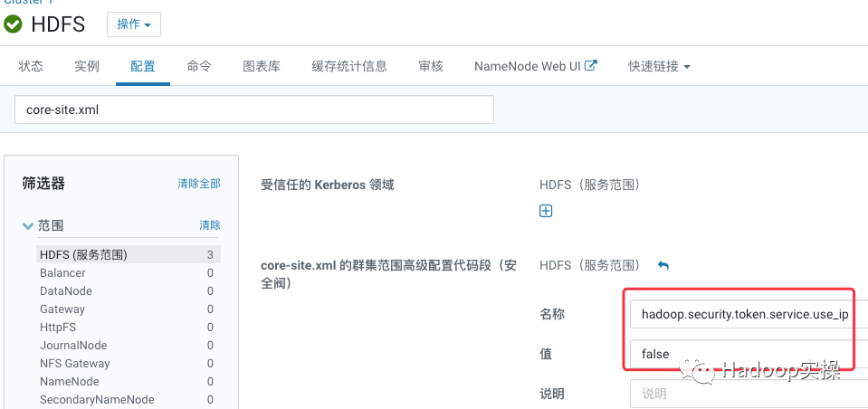The height and width of the screenshot is (409, 868).
Task: Switch to the 审核 tab
Action: [x=431, y=66]
